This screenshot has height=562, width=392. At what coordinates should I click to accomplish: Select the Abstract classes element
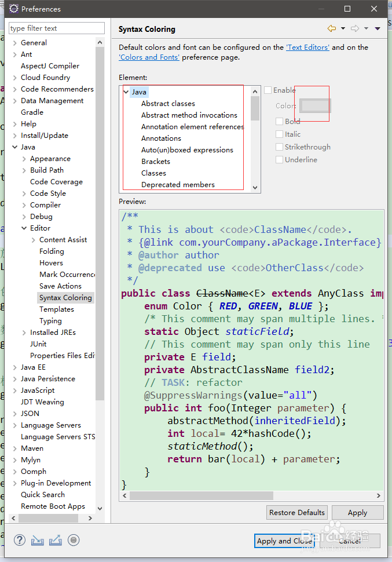tap(168, 104)
